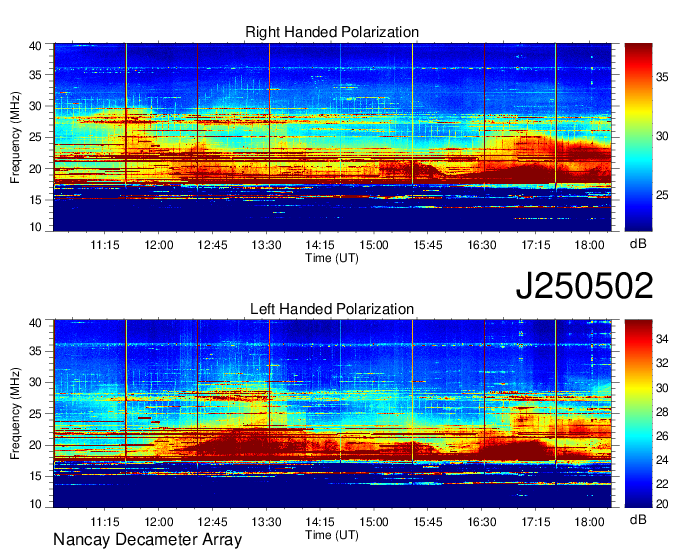Click the 35 MHz frequency tick of Left Handed plot
Image resolution: width=680 pixels, height=552 pixels.
pos(35,351)
